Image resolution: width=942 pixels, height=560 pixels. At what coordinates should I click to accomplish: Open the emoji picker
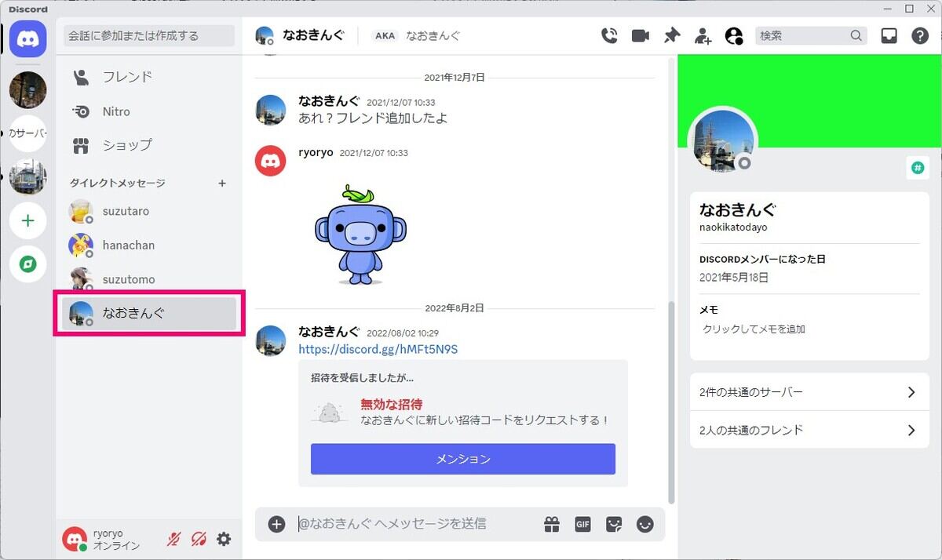645,524
